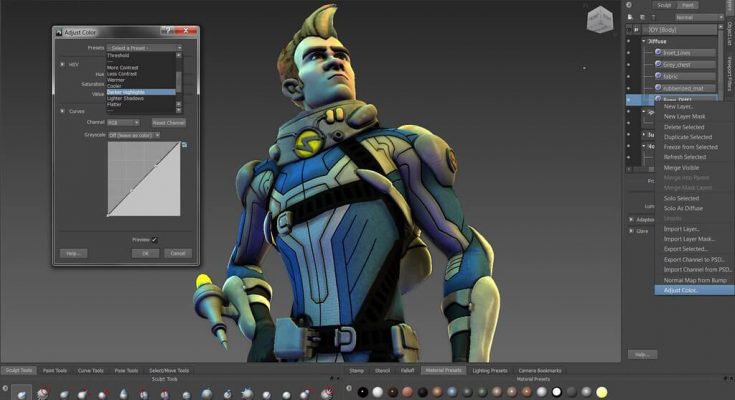The width and height of the screenshot is (735, 400).
Task: Click the delete layer trash icon
Action: click(x=653, y=17)
